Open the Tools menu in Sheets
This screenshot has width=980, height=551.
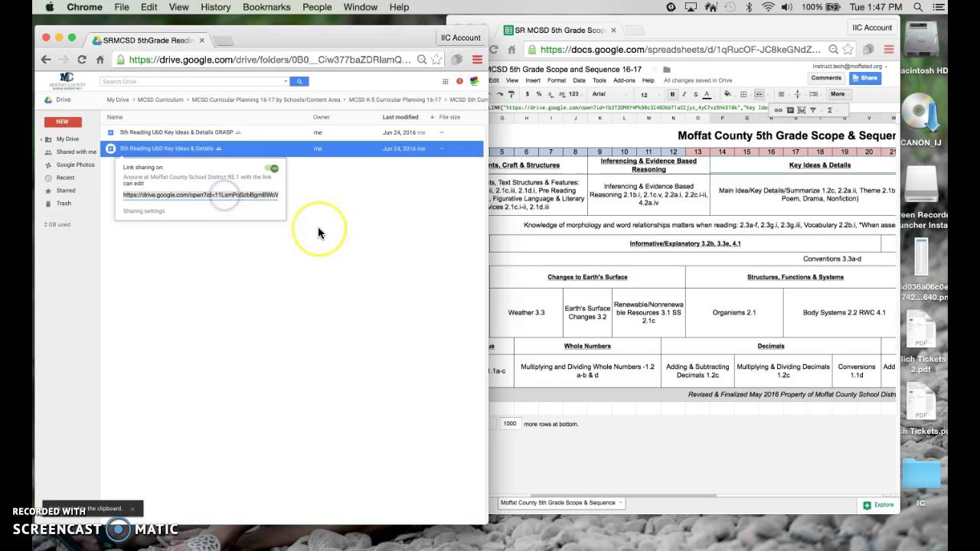pos(599,80)
